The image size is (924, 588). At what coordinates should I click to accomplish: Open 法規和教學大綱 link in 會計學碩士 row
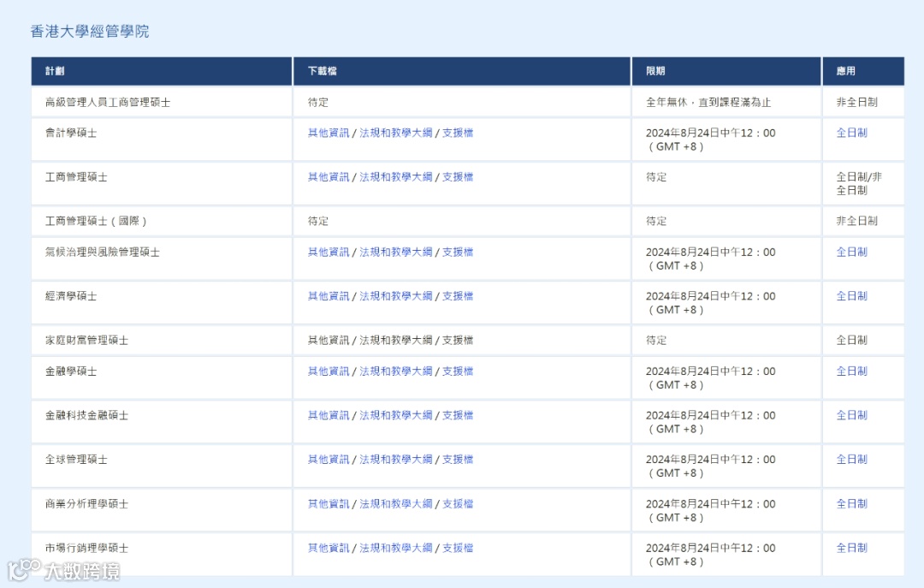tap(396, 134)
